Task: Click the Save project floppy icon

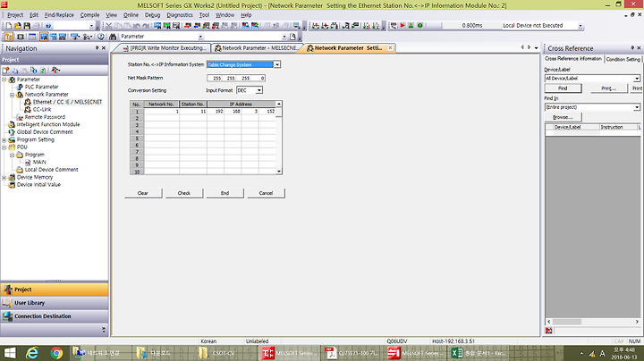Action: [x=27, y=25]
